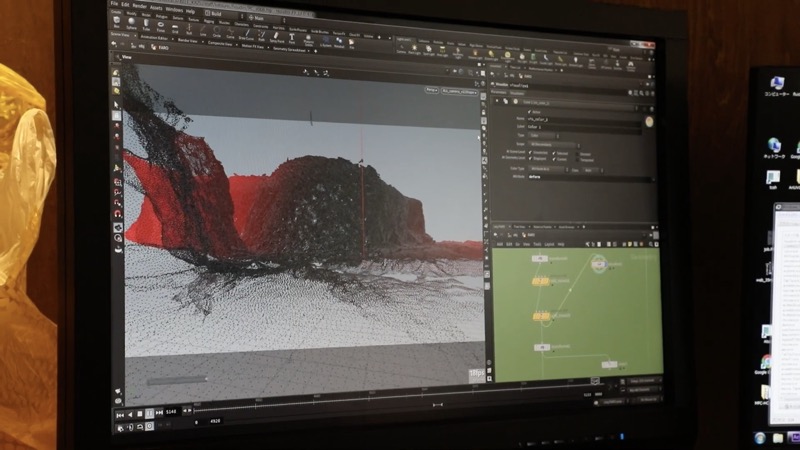
Task: Open the Scope dropdown
Action: [554, 145]
